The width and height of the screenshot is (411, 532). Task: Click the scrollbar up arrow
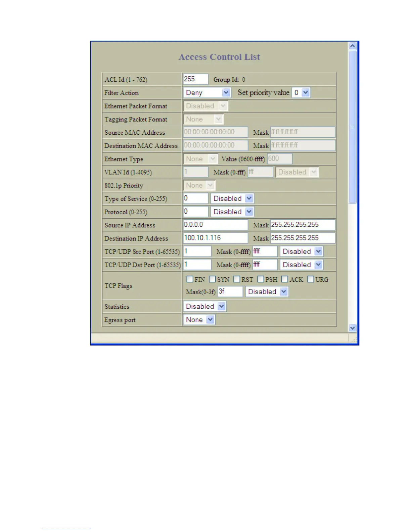click(x=352, y=46)
